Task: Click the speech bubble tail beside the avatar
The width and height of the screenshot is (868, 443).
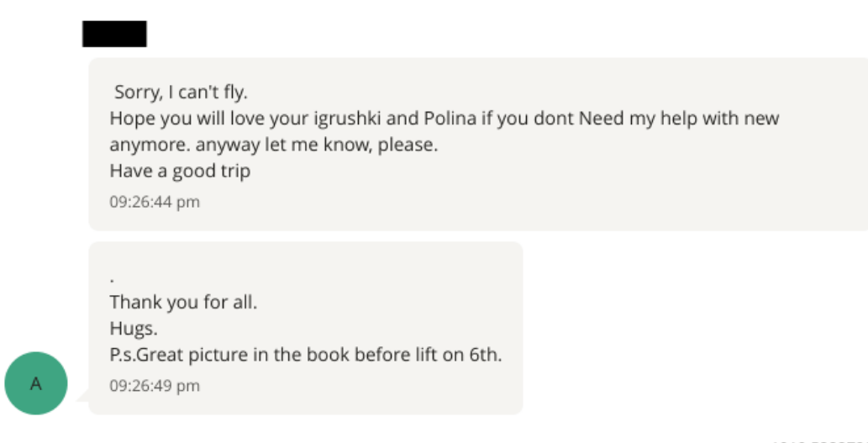Action: coord(82,395)
